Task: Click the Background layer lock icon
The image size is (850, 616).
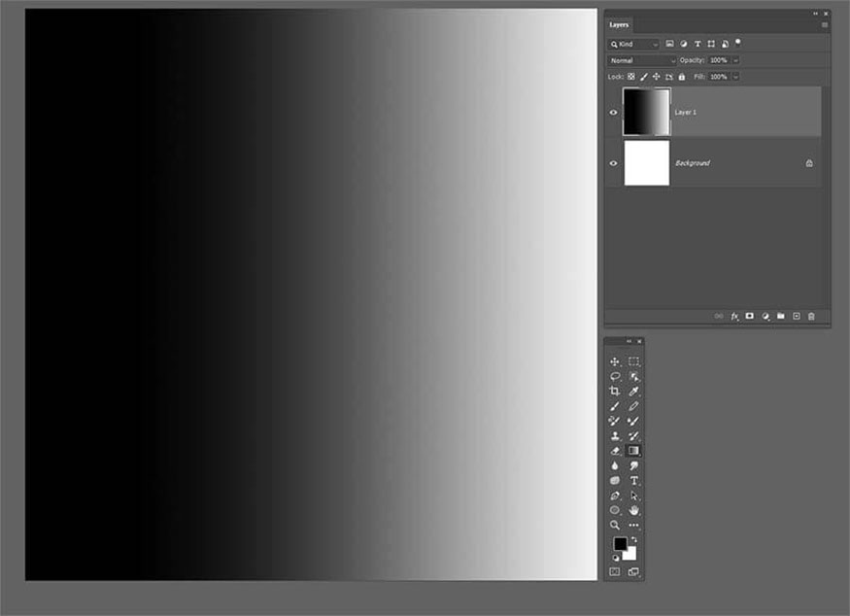Action: tap(809, 163)
